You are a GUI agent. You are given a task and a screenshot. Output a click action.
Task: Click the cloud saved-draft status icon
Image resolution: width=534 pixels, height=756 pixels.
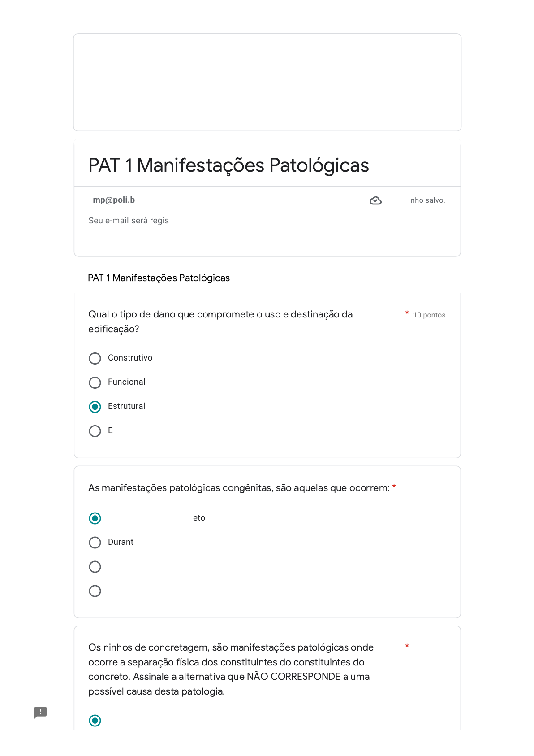point(375,200)
